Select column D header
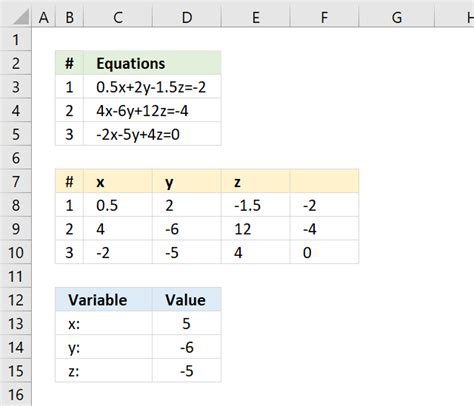Viewport: 474px width, 406px height. coord(187,17)
